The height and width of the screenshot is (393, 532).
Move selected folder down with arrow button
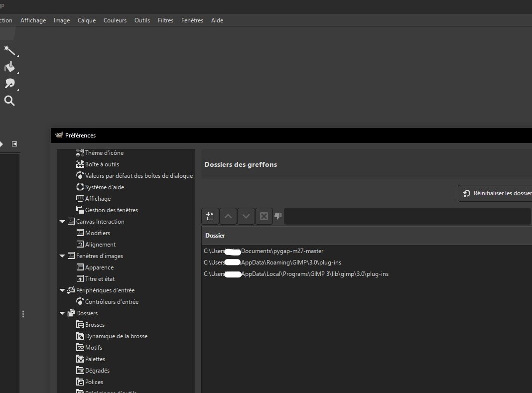click(246, 216)
